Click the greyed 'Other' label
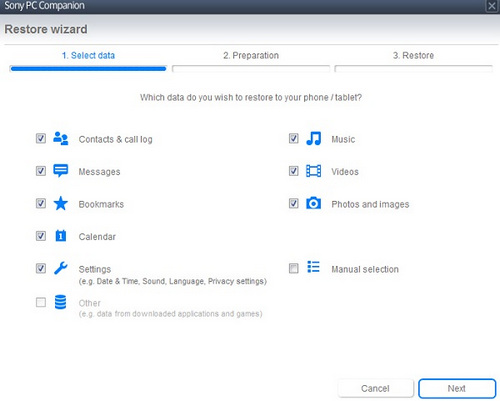The height and width of the screenshot is (401, 500). click(89, 303)
